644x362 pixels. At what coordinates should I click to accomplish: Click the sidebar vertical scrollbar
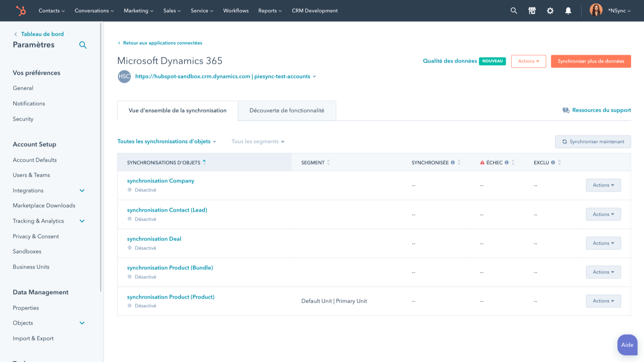[x=101, y=157]
